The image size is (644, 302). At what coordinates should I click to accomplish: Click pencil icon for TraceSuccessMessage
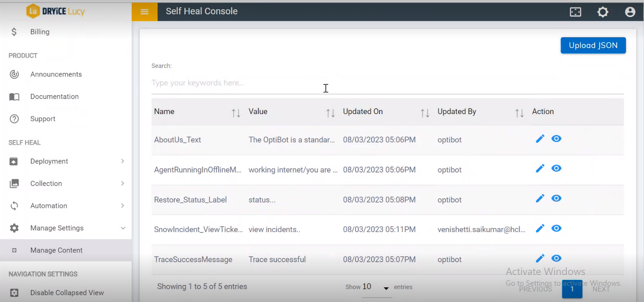click(540, 259)
